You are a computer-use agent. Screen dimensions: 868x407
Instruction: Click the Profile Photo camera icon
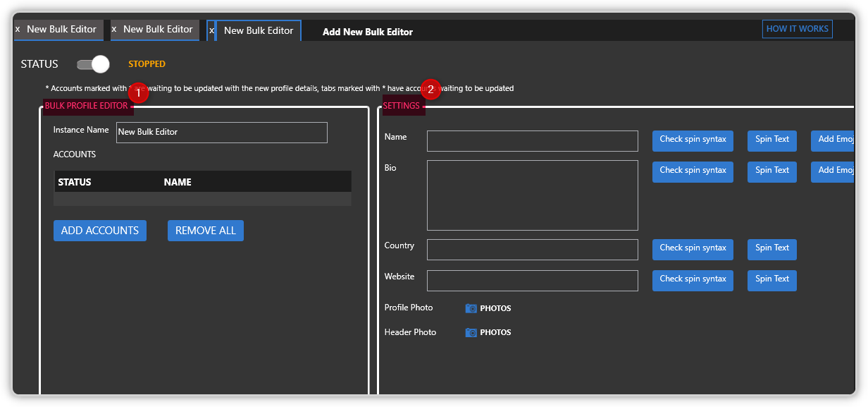point(471,308)
